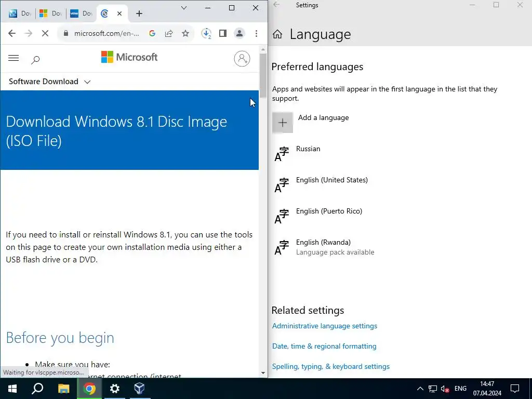Open VirtualBox from taskbar
This screenshot has height=399, width=532.
tap(140, 389)
